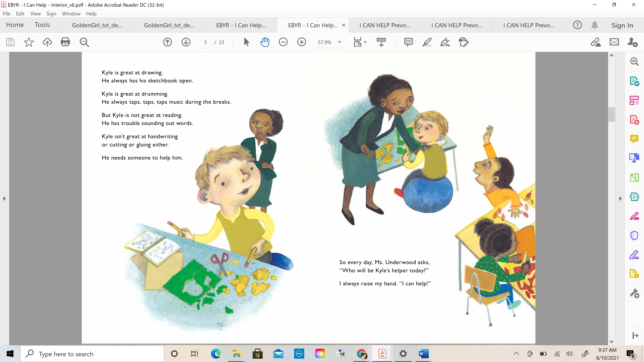Expand the fit page options dropdown
This screenshot has width=644, height=362.
pos(365,42)
